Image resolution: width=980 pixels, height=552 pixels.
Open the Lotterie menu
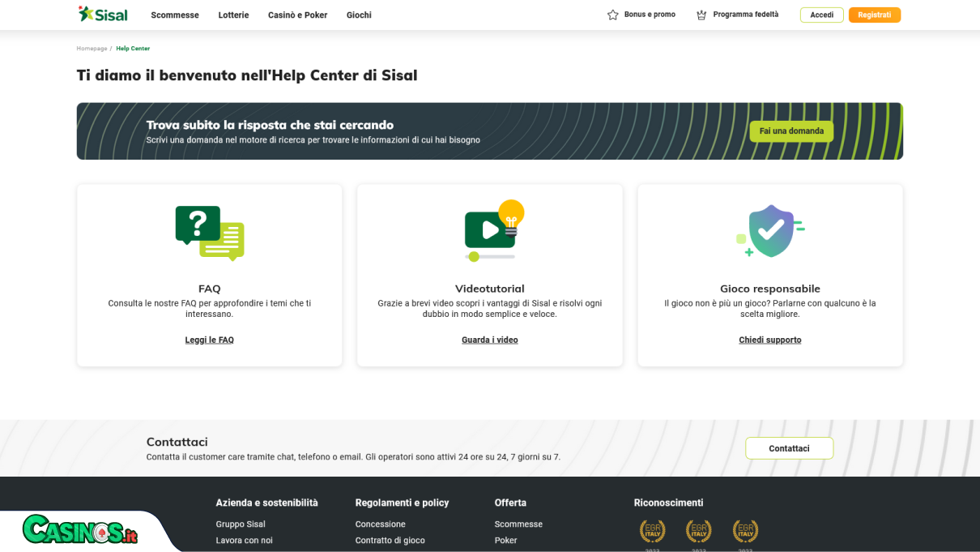(233, 15)
